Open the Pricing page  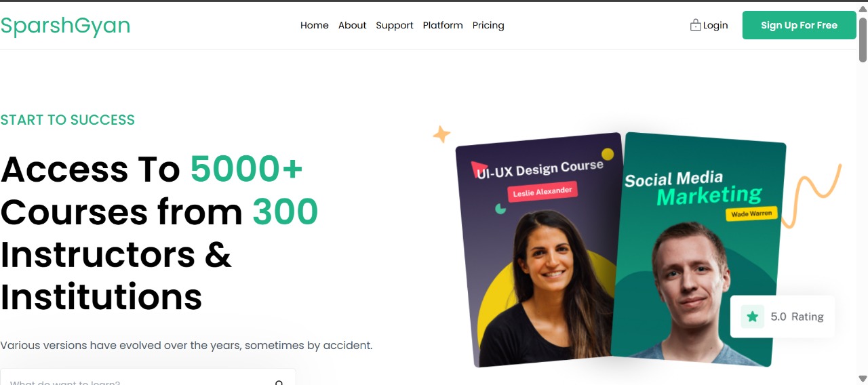[488, 25]
